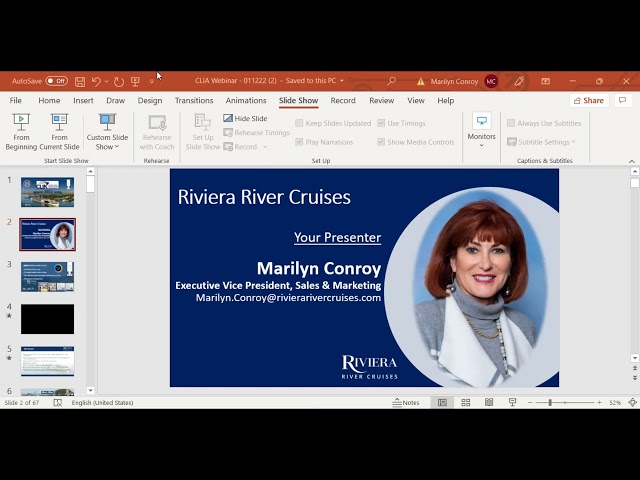Open the Comments pane icon

click(622, 100)
